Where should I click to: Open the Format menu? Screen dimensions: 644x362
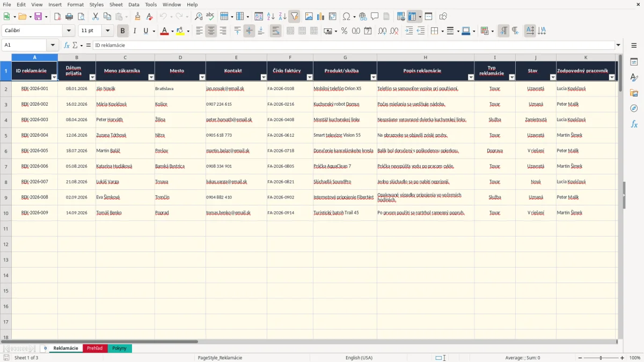tap(76, 5)
